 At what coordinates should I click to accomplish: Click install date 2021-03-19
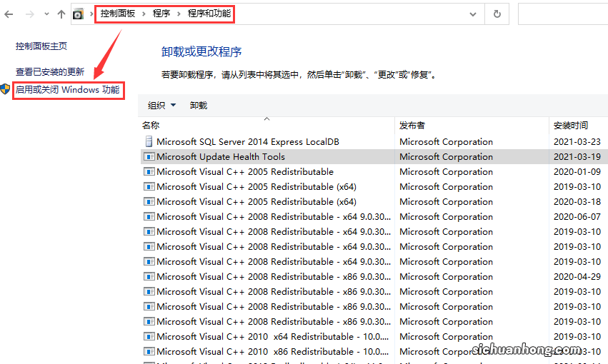click(577, 157)
